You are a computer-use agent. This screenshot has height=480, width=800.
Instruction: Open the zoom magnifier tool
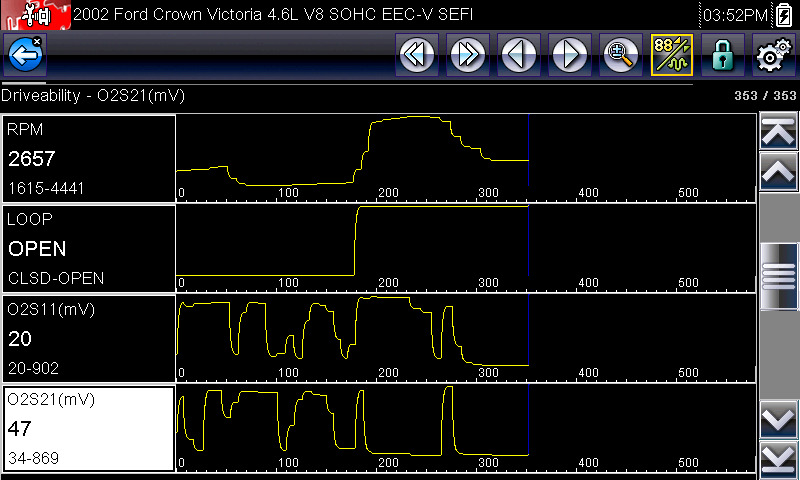tap(620, 56)
